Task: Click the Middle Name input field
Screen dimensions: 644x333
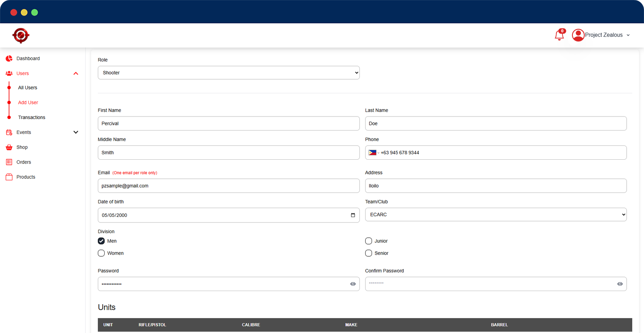Action: 229,153
